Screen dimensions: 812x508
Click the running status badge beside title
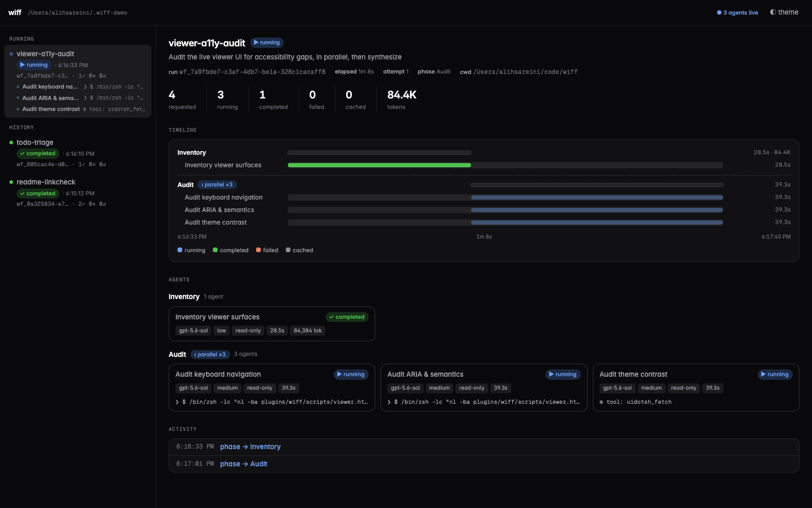(267, 43)
